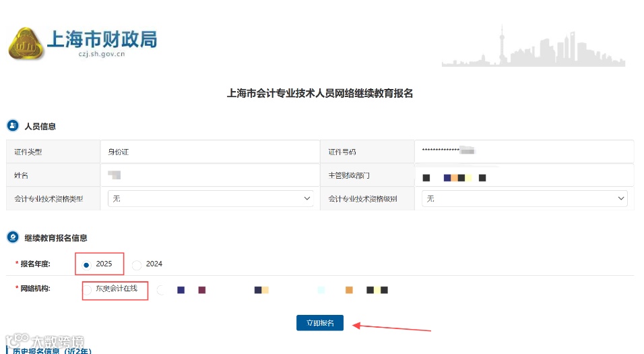Click the 人员信息 section heading text
644x354 pixels.
tap(40, 126)
